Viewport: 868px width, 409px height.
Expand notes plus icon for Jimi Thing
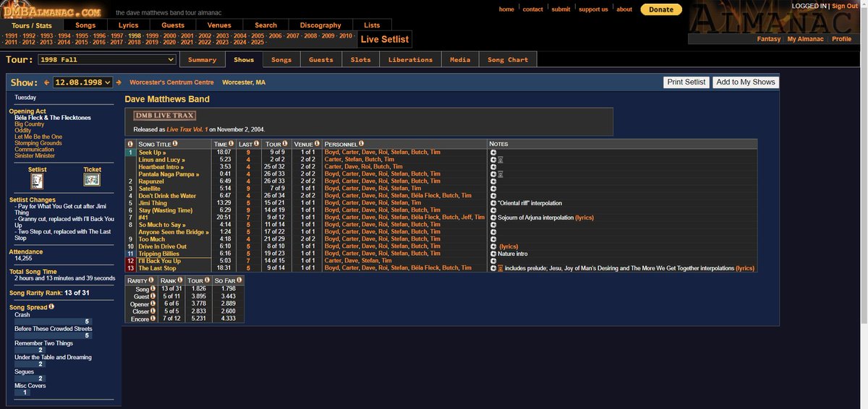(493, 203)
